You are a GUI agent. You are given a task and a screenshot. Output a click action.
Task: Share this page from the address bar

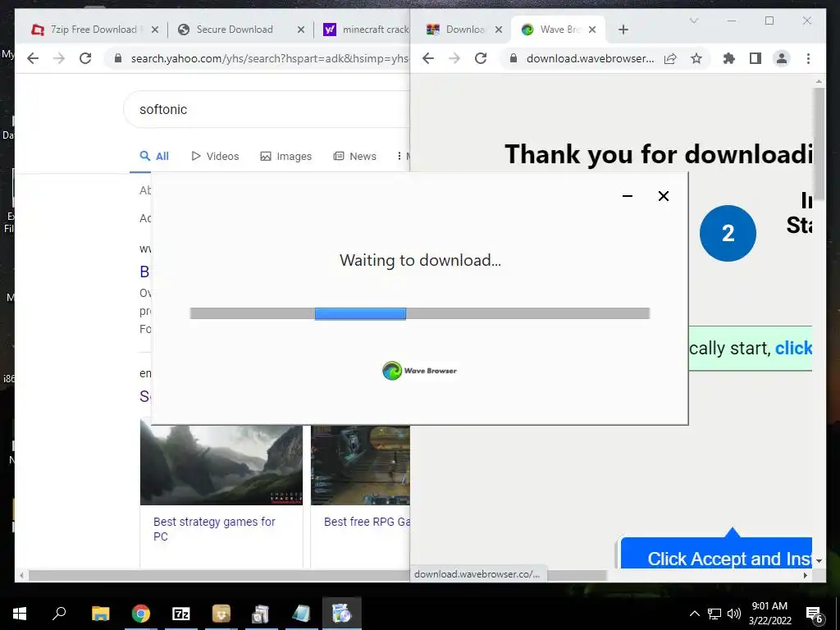[x=670, y=58]
